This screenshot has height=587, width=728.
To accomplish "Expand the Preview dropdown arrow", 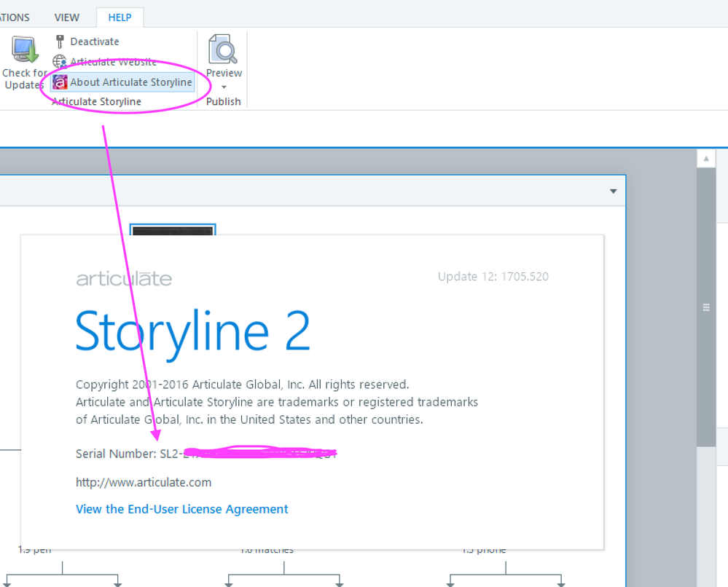I will tap(224, 87).
